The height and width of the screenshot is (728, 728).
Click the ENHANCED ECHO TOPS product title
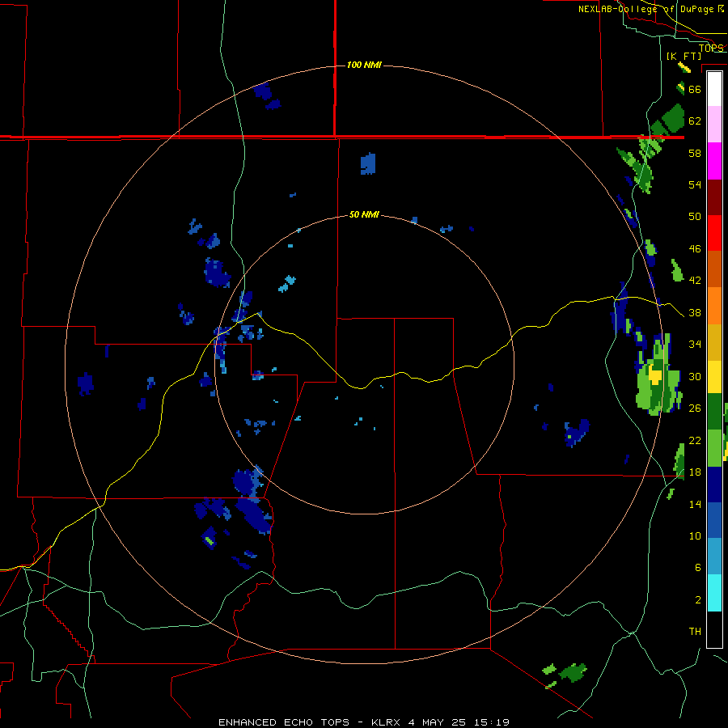[284, 722]
